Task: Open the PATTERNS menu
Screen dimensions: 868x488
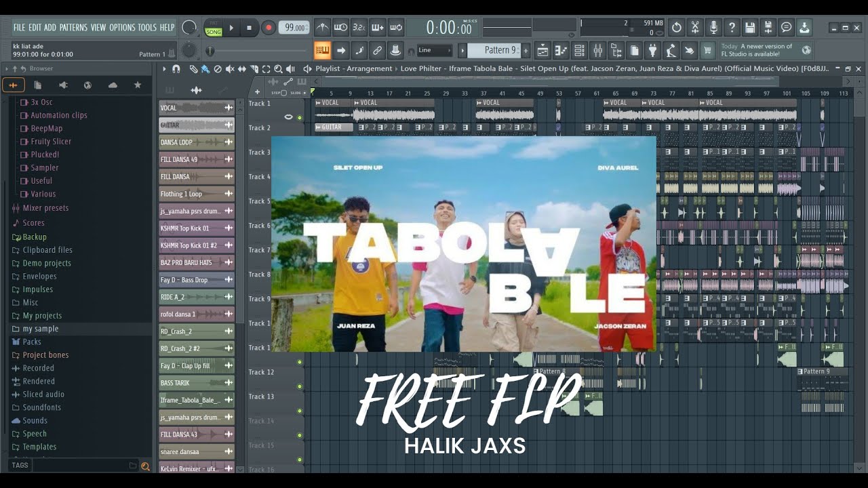Action: pyautogui.click(x=73, y=27)
